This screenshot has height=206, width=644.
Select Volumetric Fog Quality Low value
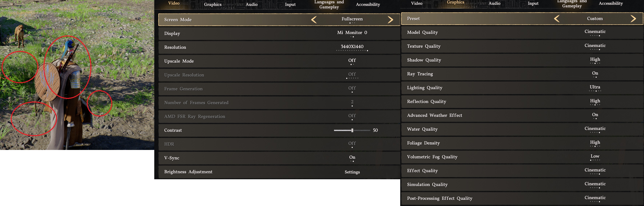[x=595, y=157]
